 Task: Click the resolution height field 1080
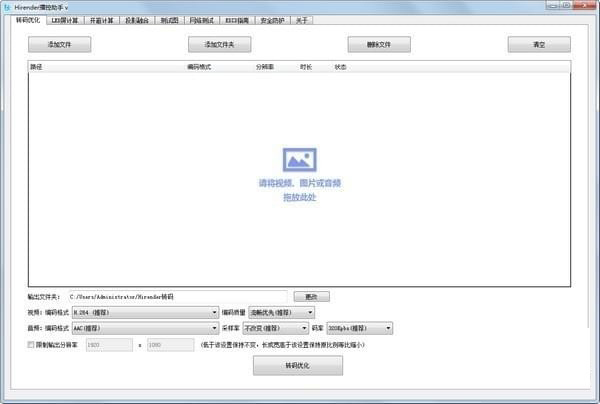click(171, 345)
